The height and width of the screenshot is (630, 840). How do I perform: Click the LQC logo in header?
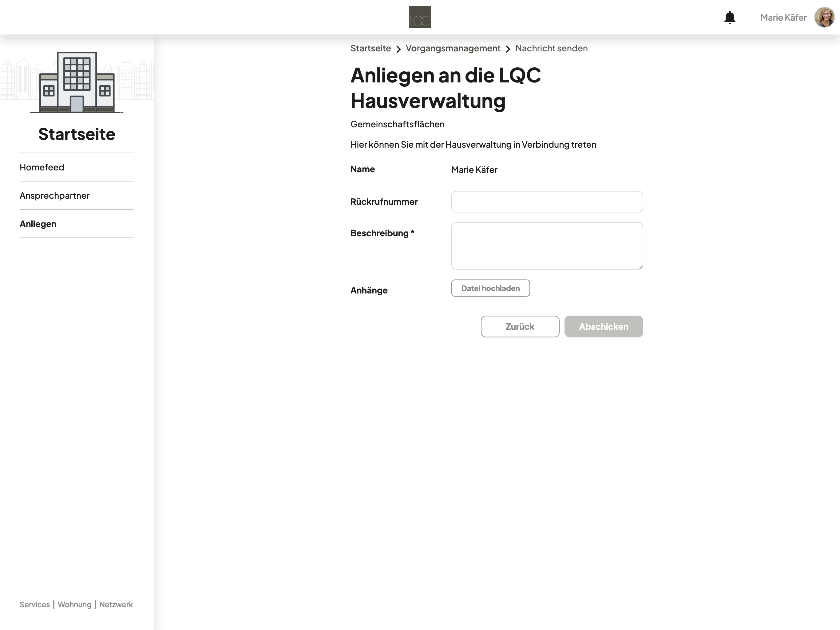tap(420, 17)
